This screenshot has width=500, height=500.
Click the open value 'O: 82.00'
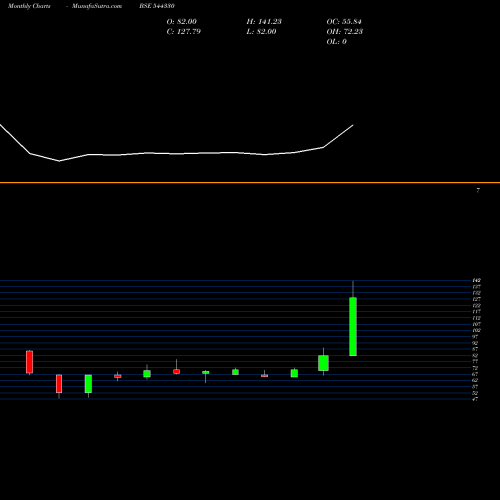click(x=182, y=21)
